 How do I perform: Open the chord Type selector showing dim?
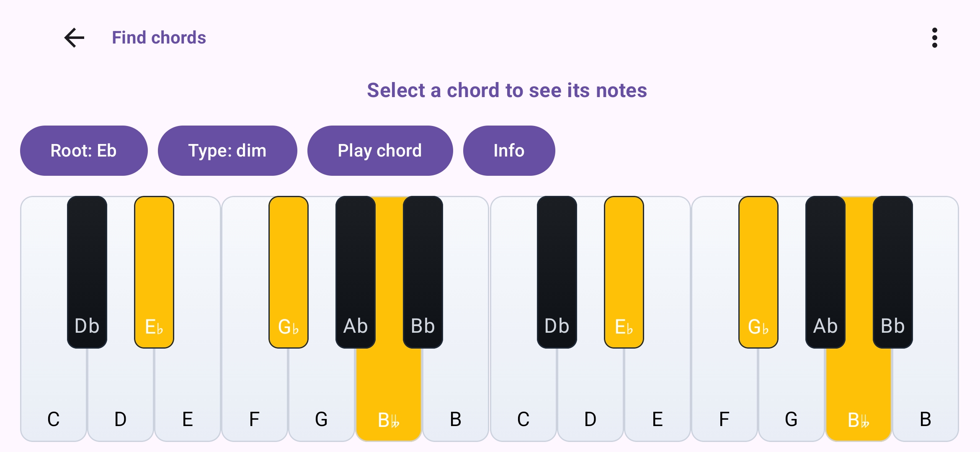pos(227,150)
